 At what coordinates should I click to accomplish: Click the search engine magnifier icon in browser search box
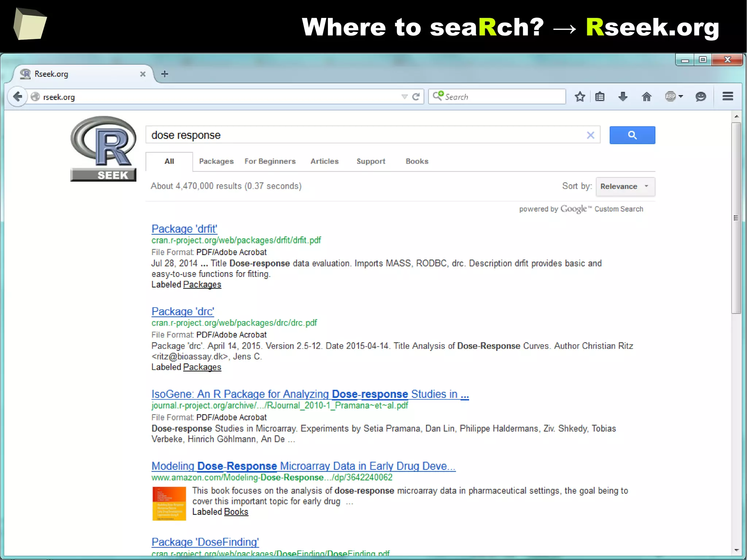click(x=438, y=96)
